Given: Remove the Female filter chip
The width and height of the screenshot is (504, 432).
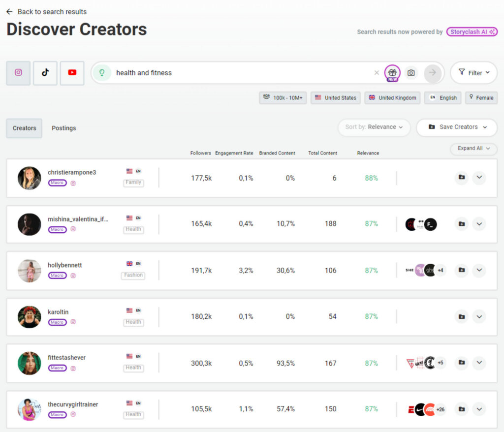Looking at the screenshot, I should coord(481,97).
